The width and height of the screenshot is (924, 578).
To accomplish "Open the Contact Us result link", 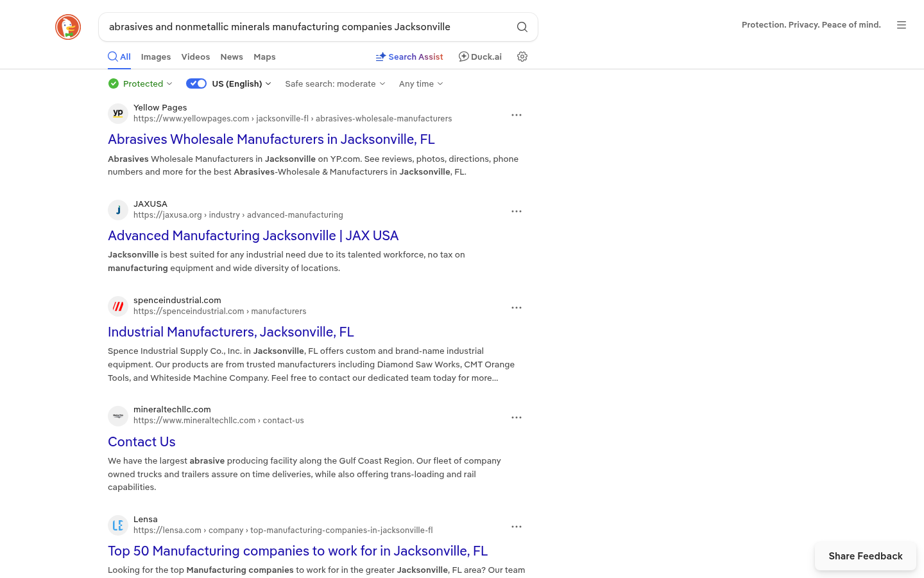I will pyautogui.click(x=142, y=442).
